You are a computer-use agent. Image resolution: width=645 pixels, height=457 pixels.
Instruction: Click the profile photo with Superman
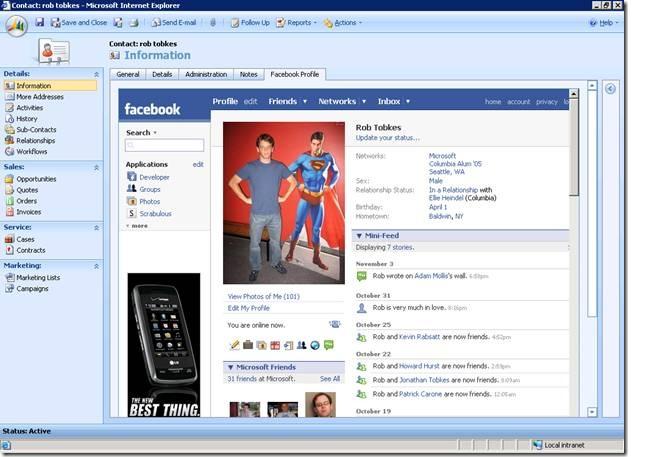283,203
